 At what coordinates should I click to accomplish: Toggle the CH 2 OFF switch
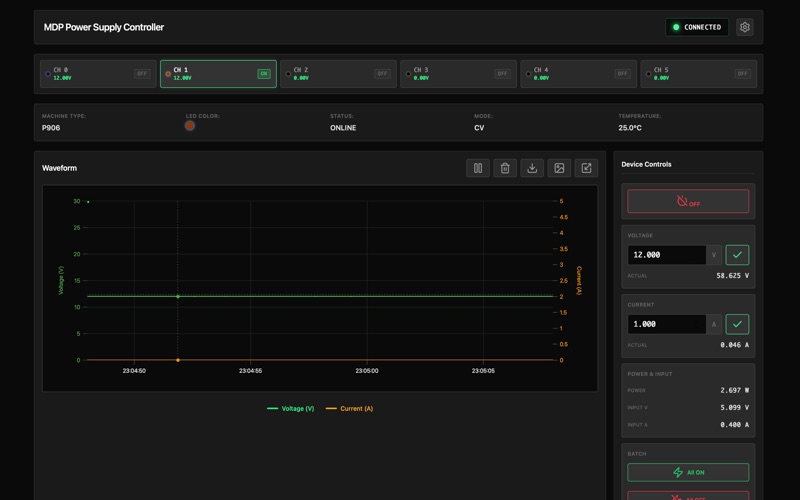click(x=382, y=73)
